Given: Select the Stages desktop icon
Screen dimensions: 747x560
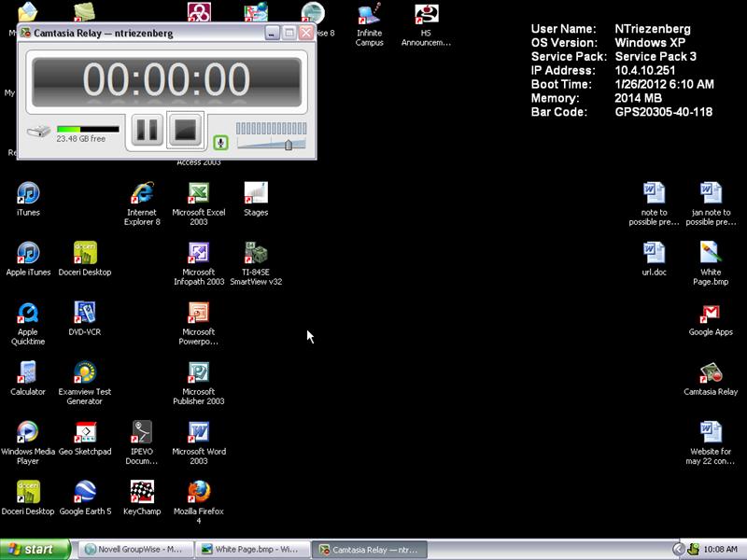Looking at the screenshot, I should (x=256, y=199).
